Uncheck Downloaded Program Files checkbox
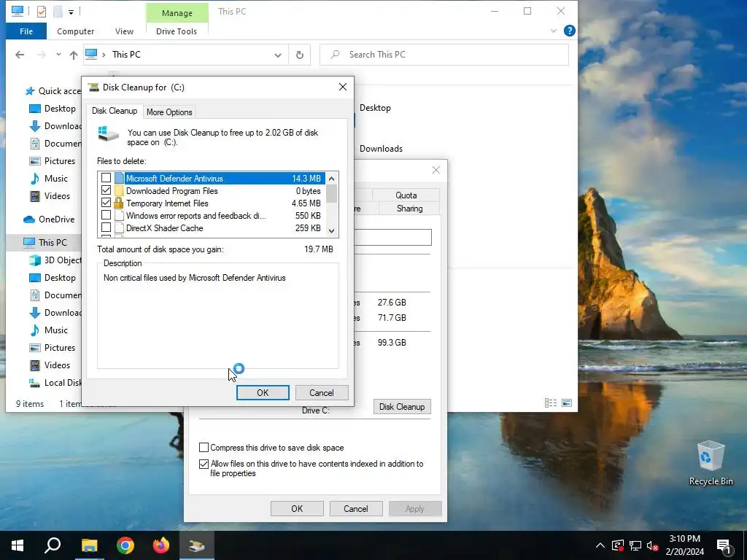Screen dimensions: 747x560 click(x=107, y=190)
